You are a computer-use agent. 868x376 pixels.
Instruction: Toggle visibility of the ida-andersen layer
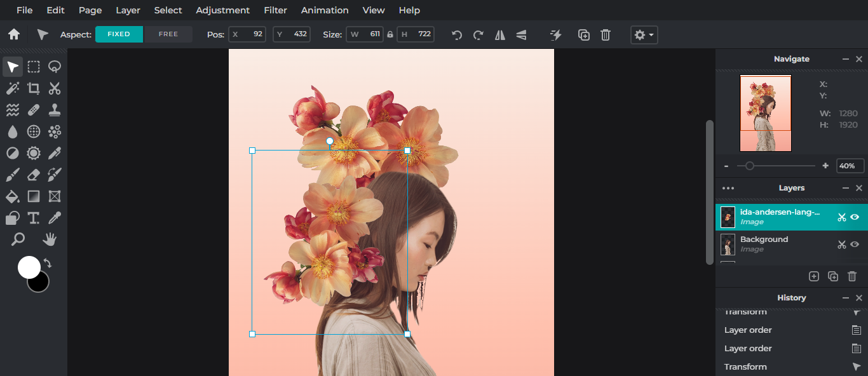pos(856,217)
